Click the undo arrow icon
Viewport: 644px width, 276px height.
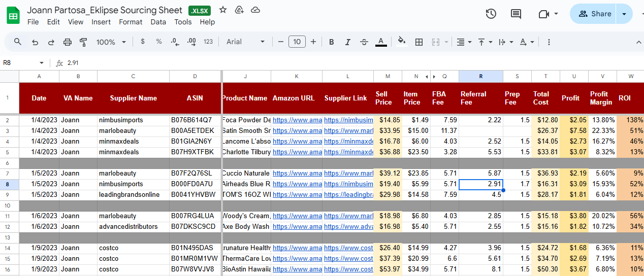[35, 42]
